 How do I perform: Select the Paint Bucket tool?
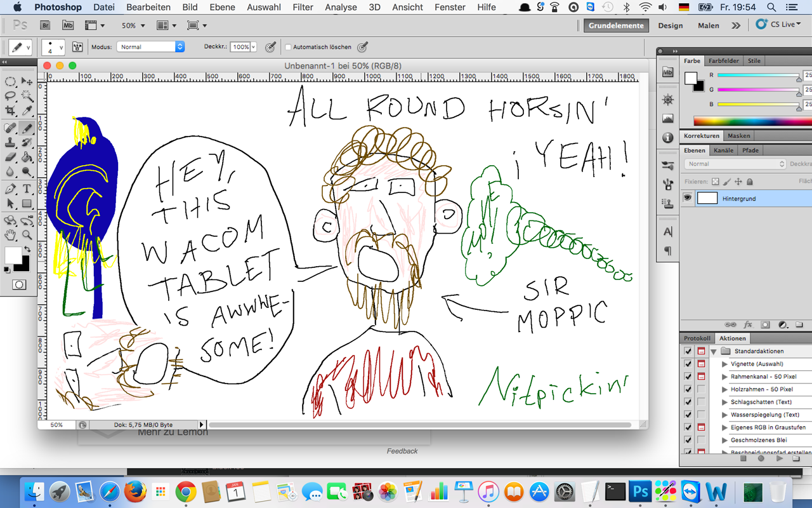click(x=27, y=157)
